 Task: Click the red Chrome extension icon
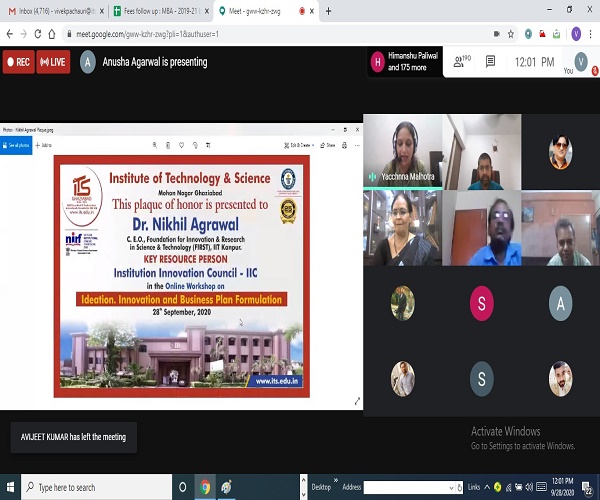pyautogui.click(x=542, y=34)
